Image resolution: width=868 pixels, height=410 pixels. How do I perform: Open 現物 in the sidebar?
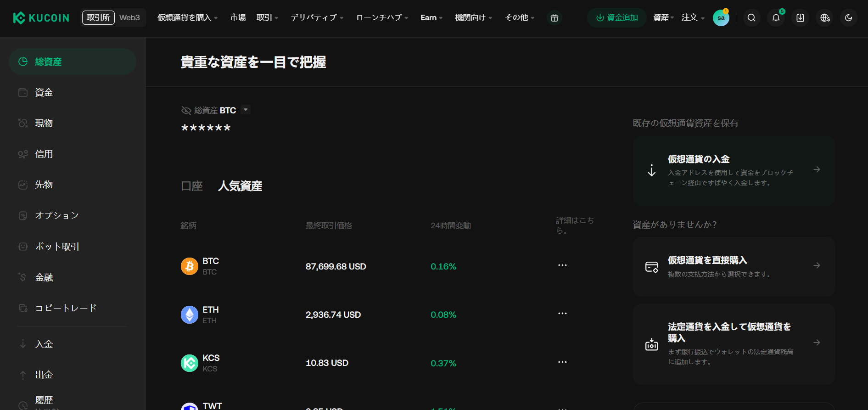pos(73,123)
